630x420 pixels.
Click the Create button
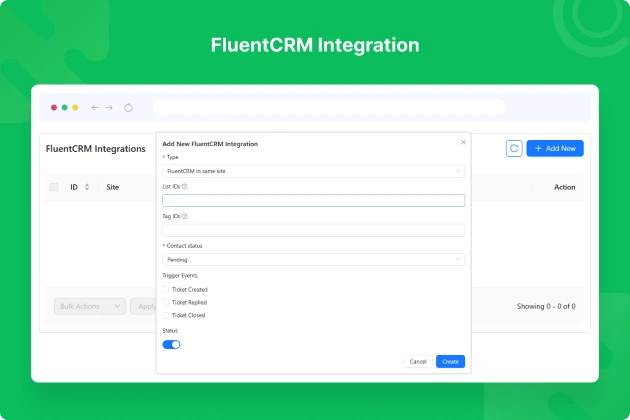[x=450, y=362]
